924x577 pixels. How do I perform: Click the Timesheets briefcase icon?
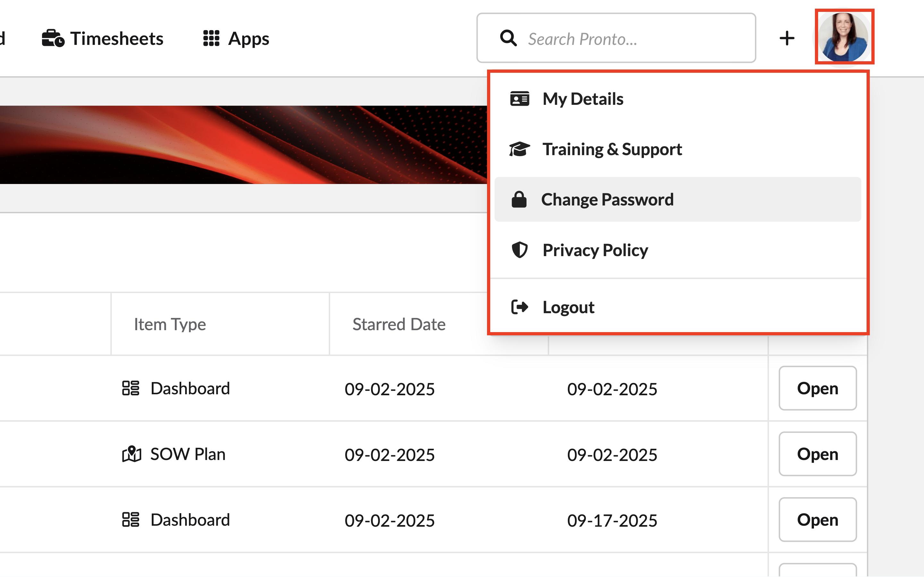pyautogui.click(x=53, y=38)
